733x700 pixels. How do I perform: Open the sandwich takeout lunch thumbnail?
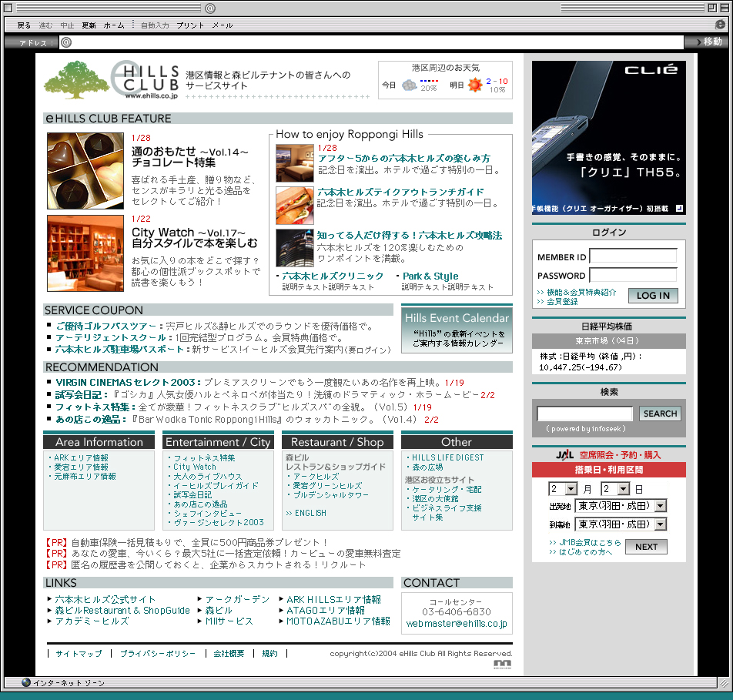(x=294, y=206)
